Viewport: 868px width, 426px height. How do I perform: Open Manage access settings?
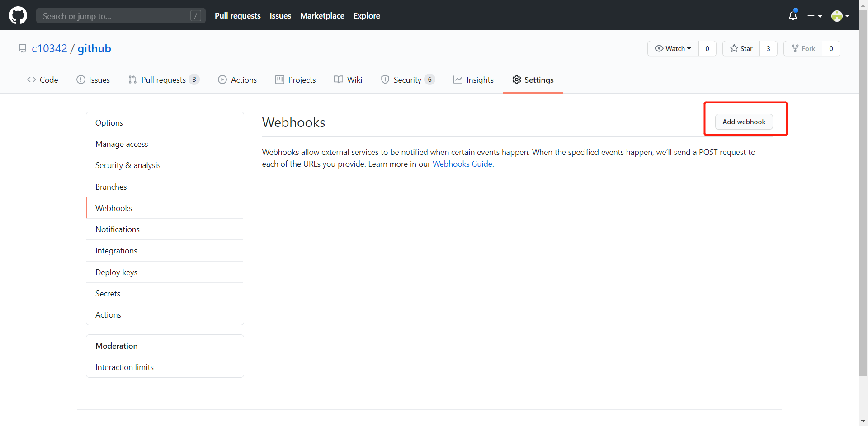coord(165,144)
